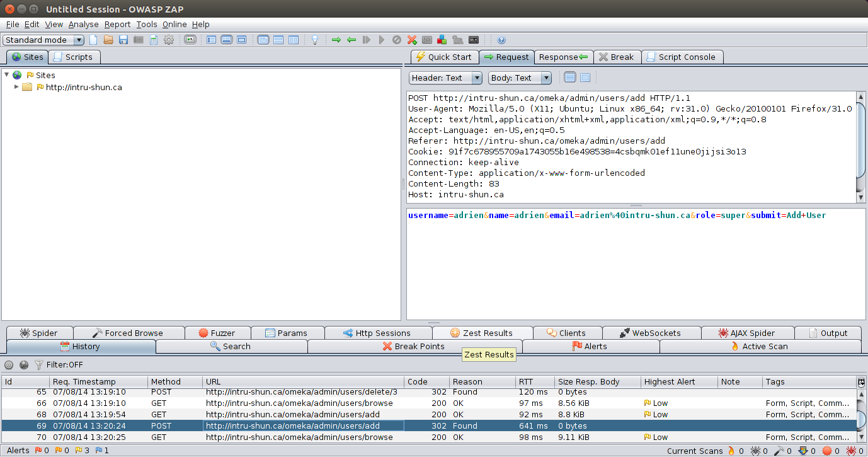Viewport: 868px width, 457px height.
Task: Toggle request-response tabs side by side layout
Action: (263, 40)
